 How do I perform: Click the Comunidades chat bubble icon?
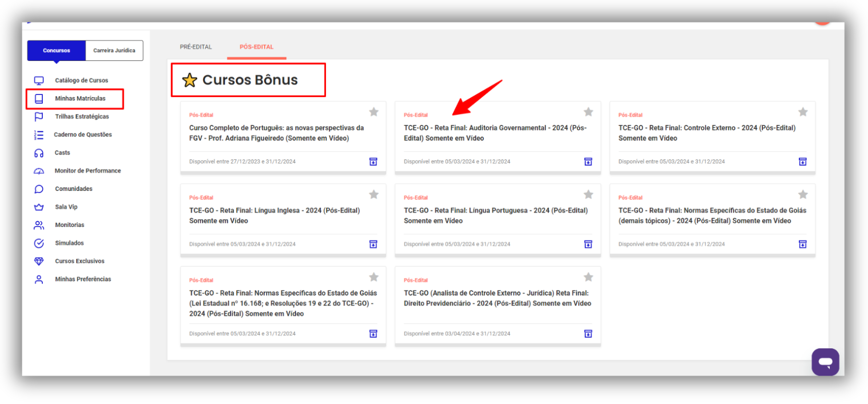[39, 189]
